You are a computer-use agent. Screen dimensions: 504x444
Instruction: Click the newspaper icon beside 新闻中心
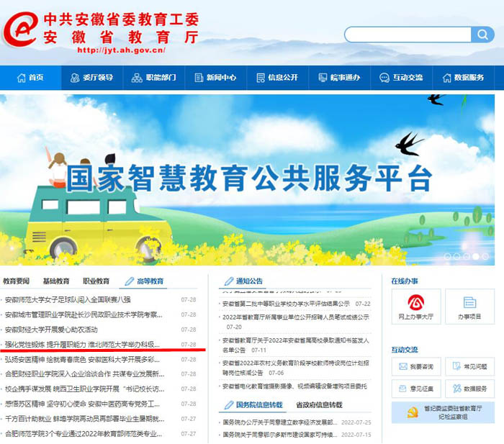point(199,78)
